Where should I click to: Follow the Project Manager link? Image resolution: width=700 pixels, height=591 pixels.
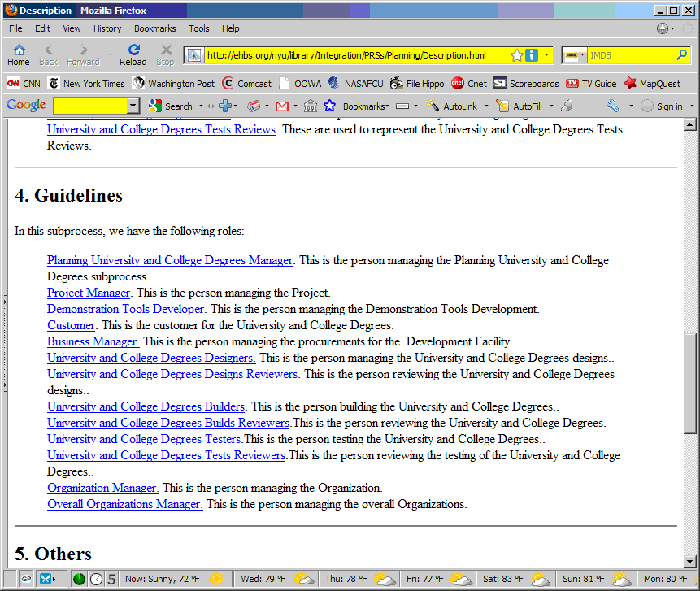89,293
